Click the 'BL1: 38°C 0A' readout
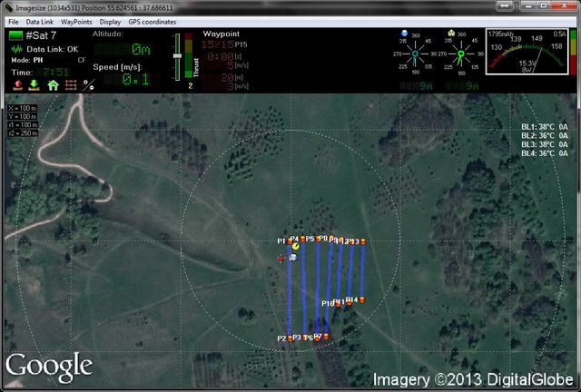581x392 pixels. 545,127
